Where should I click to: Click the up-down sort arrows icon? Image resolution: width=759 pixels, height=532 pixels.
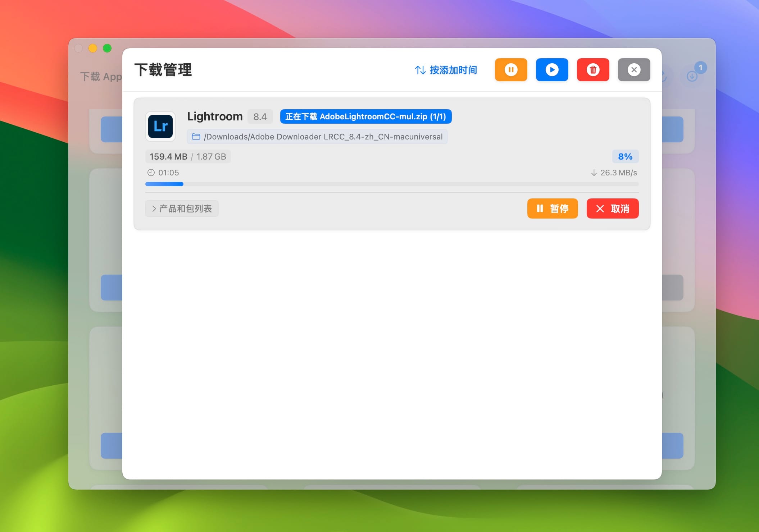pyautogui.click(x=420, y=70)
